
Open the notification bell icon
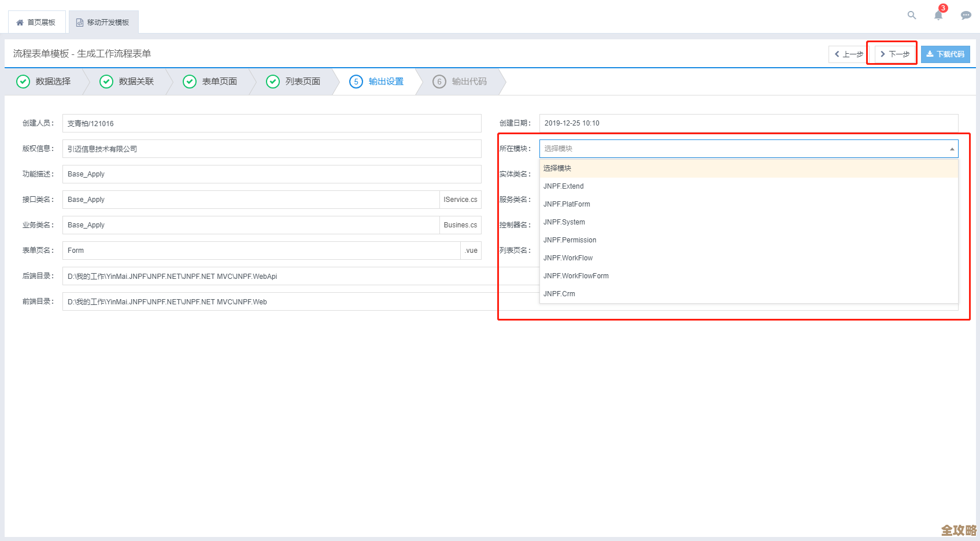(938, 16)
